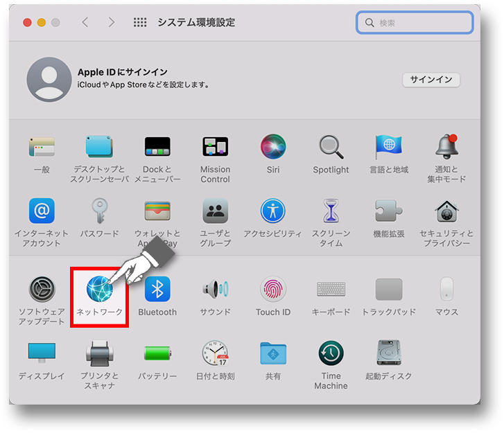Open Siri preferences
Screen dimensions: 504x433
pyautogui.click(x=273, y=147)
